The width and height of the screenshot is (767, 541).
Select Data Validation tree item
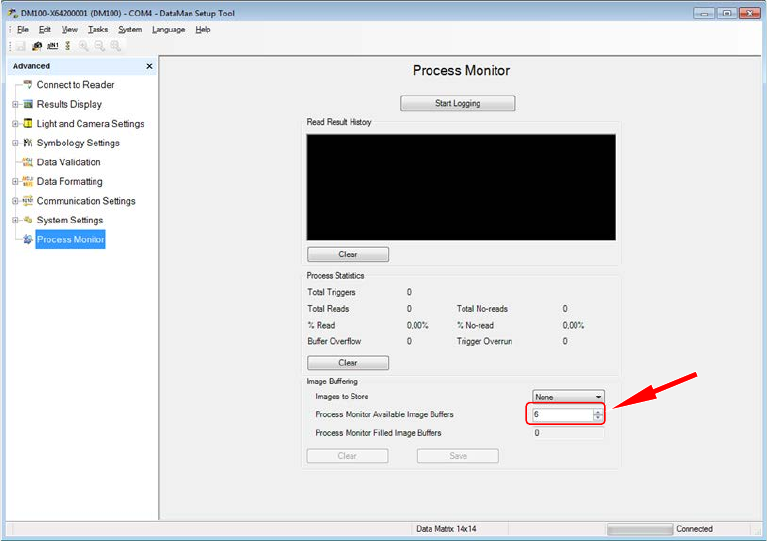point(68,162)
